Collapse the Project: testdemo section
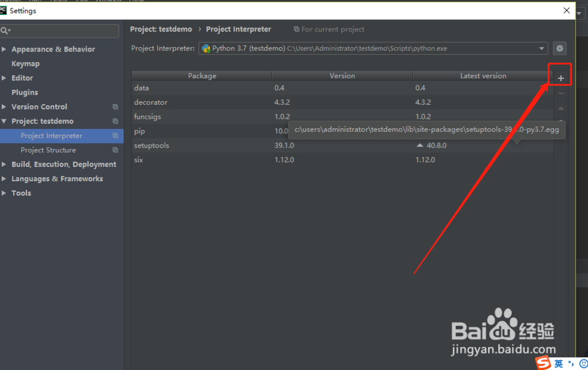 click(x=4, y=121)
